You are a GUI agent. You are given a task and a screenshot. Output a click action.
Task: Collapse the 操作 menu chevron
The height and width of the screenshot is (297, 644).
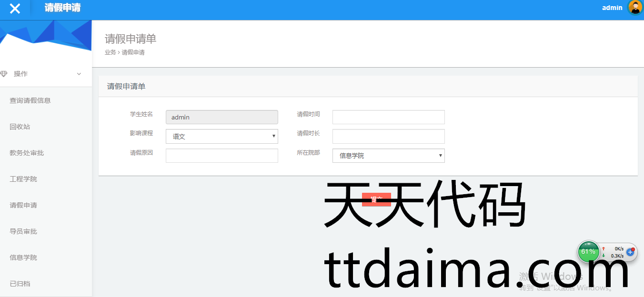tap(79, 74)
